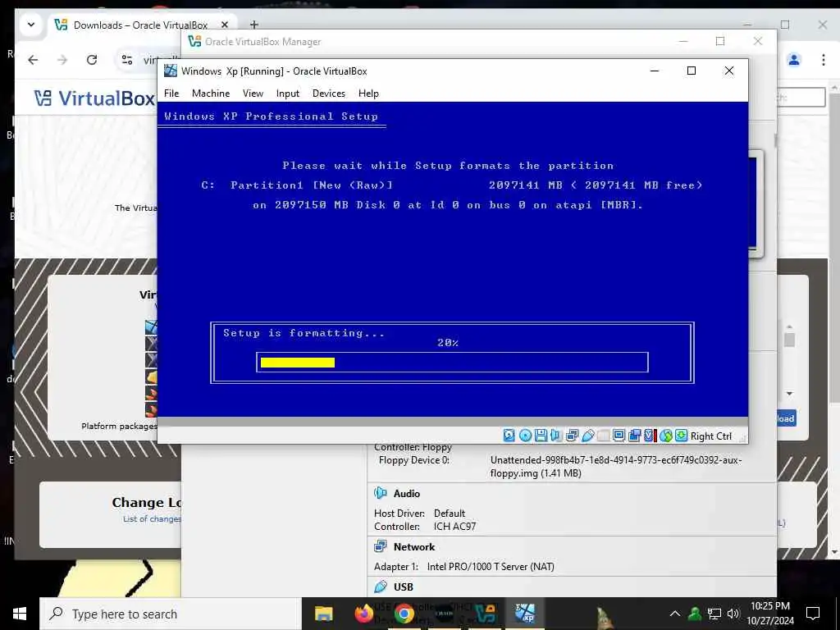Open Google Chrome from the taskbar
Screen dimensions: 840x630
(x=404, y=614)
